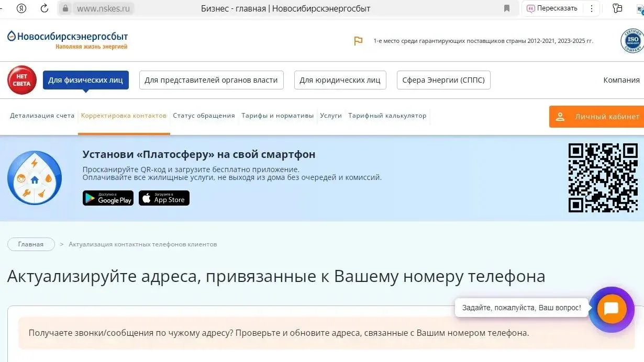The width and height of the screenshot is (644, 362).
Task: Go to Тарифы и нормативы
Action: [x=277, y=116]
